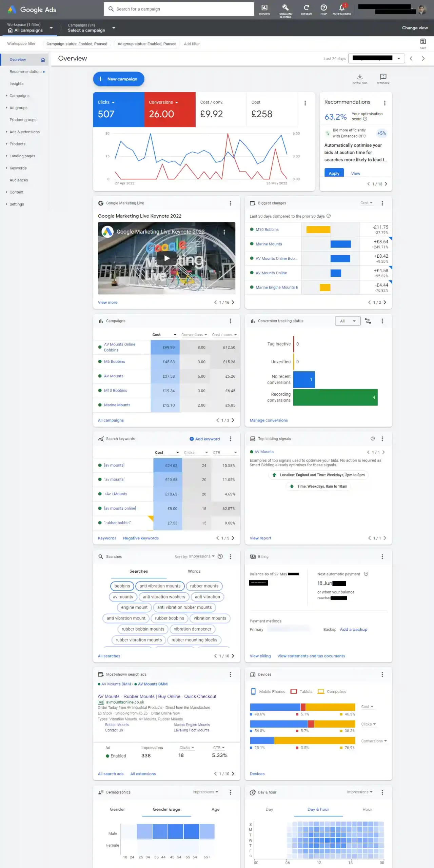Viewport: 434px width, 868px height.
Task: Open Searches Sort by Impressions dropdown
Action: (201, 556)
